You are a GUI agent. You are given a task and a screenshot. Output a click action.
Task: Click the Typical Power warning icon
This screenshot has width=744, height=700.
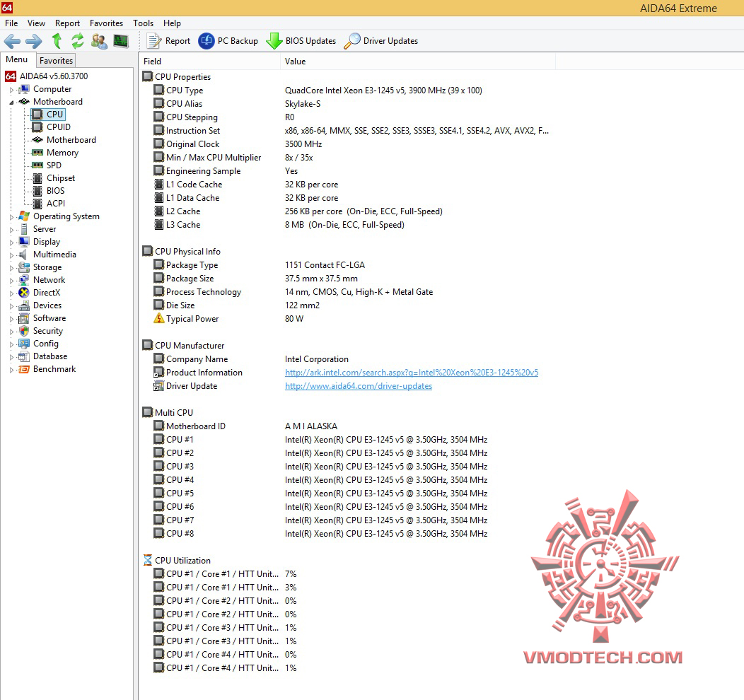tap(159, 318)
